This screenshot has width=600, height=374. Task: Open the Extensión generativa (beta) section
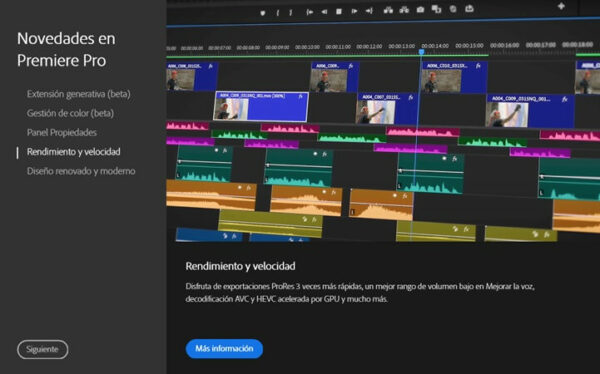pos(78,94)
